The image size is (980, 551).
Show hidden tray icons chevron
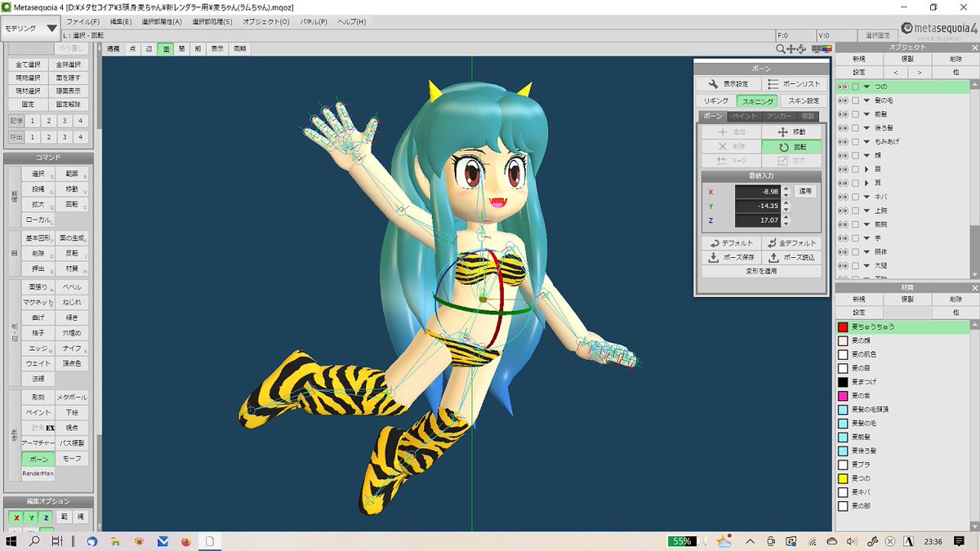[749, 541]
